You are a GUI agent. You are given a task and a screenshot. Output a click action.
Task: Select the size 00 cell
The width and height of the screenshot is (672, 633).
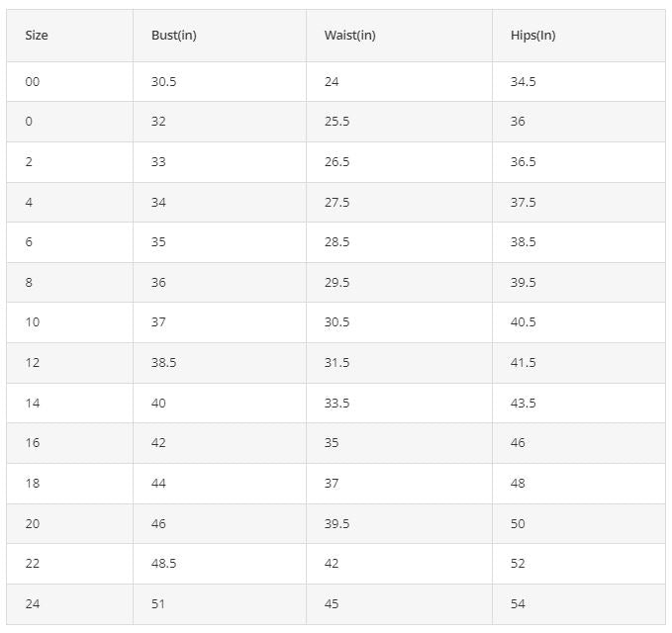[x=70, y=82]
